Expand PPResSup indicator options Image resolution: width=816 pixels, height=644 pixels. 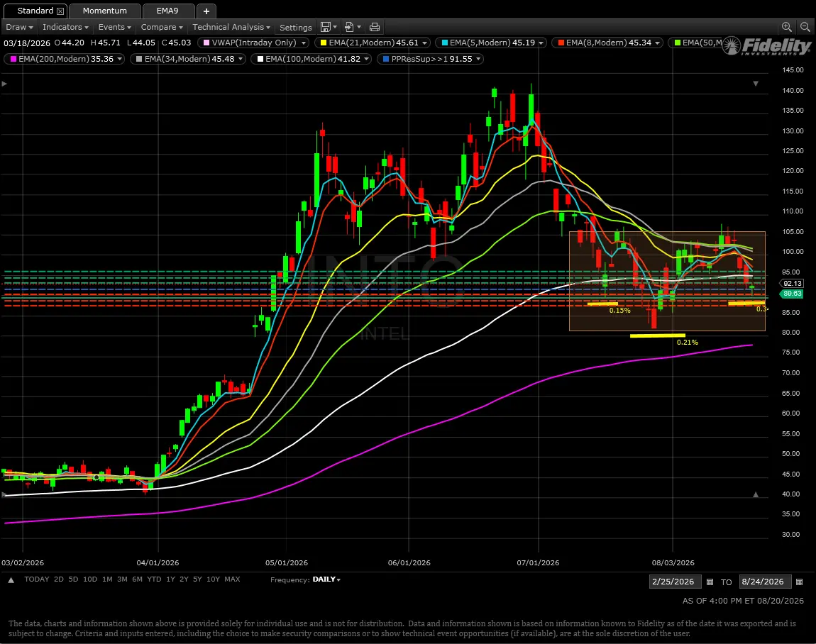click(x=478, y=59)
